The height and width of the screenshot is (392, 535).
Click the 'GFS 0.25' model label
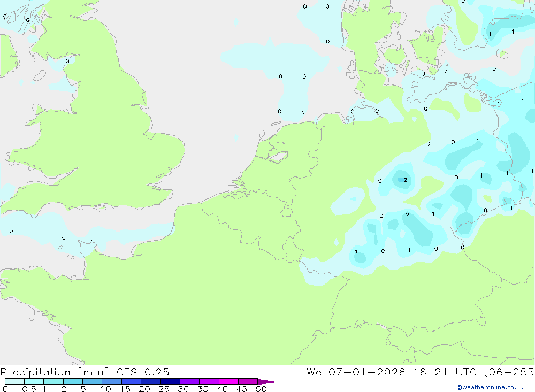[x=143, y=372]
